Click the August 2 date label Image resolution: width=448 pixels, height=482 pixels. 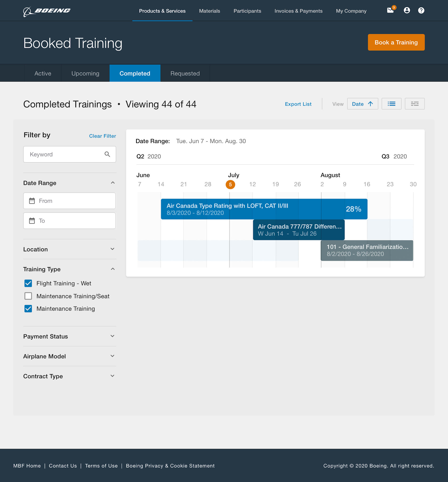[322, 184]
